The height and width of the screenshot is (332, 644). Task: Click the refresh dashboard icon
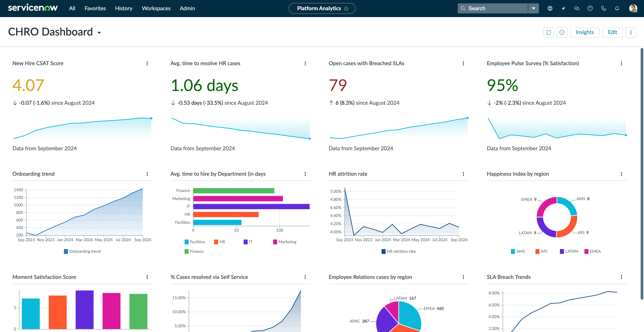pyautogui.click(x=549, y=32)
